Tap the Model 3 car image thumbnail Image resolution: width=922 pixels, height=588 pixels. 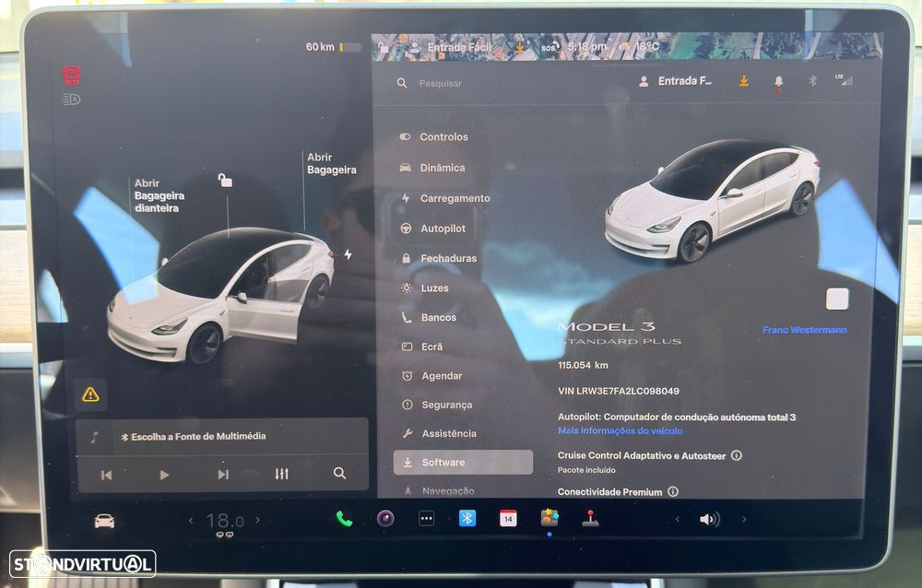pyautogui.click(x=712, y=201)
